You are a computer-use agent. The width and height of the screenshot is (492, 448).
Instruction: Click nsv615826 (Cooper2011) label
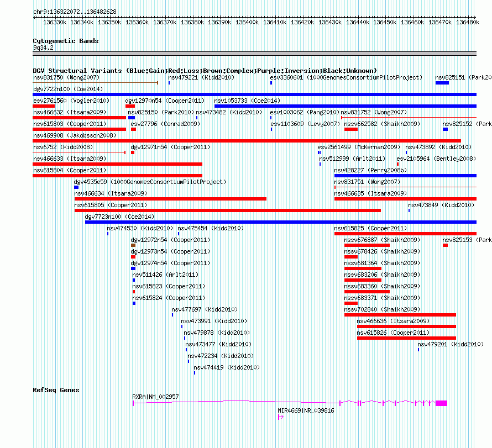point(393,333)
